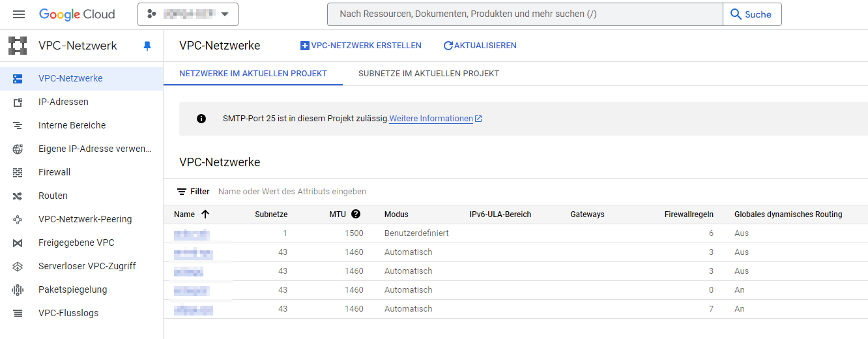Click the Suche search button
Image resolution: width=868 pixels, height=339 pixels.
[x=752, y=14]
